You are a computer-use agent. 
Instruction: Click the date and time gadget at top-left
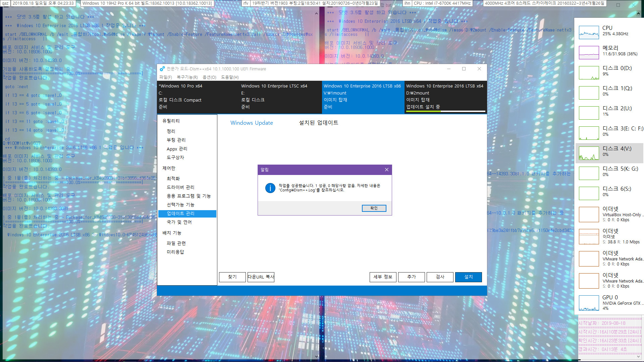tap(43, 3)
